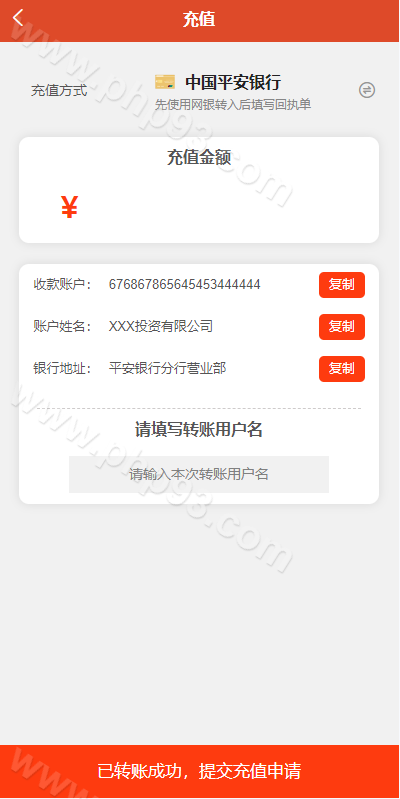Tap the 充值金额 heading
This screenshot has width=400, height=799.
tap(199, 157)
